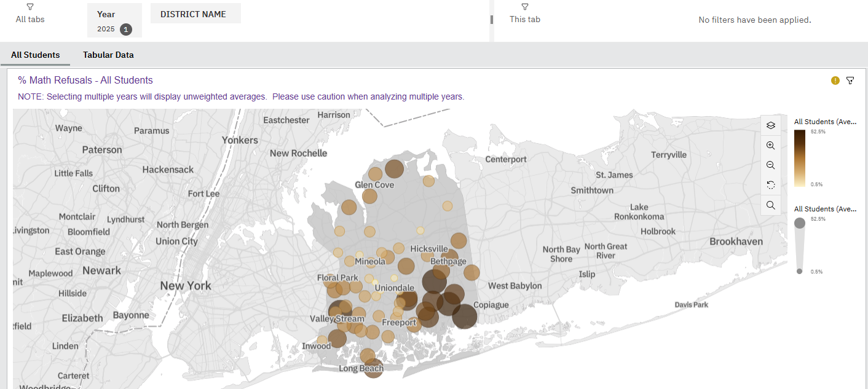Select the bubble on Long Beach
The width and height of the screenshot is (868, 389).
[x=373, y=368]
